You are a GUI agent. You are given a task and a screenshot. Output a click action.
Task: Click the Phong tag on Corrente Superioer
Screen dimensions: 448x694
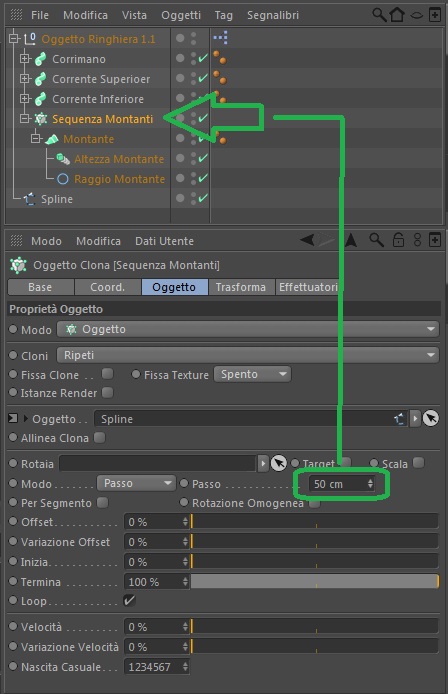(220, 77)
